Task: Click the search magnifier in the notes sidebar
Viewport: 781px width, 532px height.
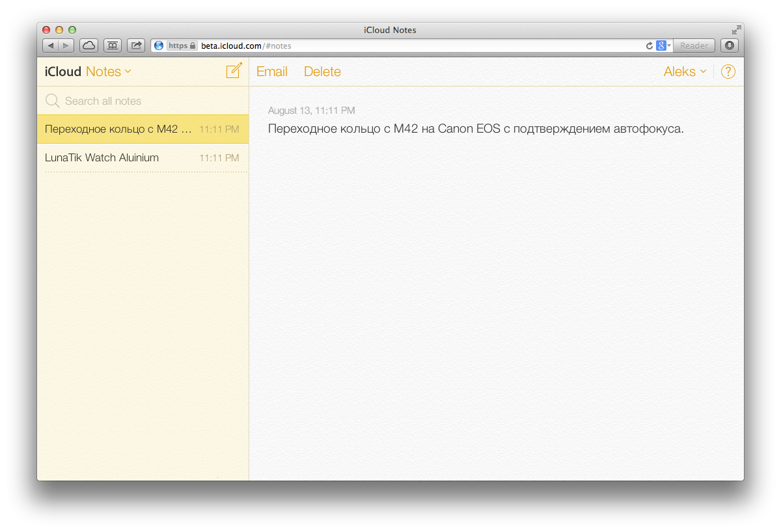Action: pos(52,101)
